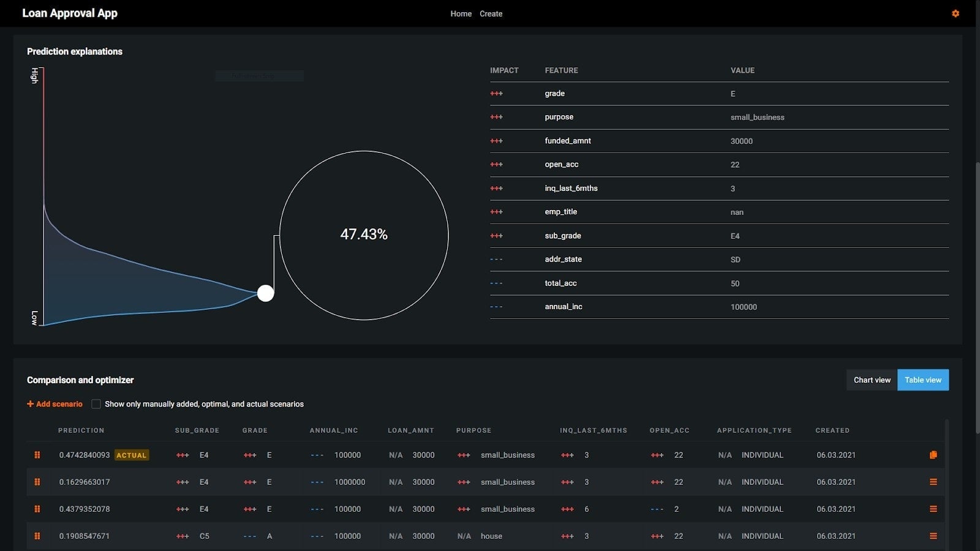Click the OPEN_ACC column header

point(669,430)
